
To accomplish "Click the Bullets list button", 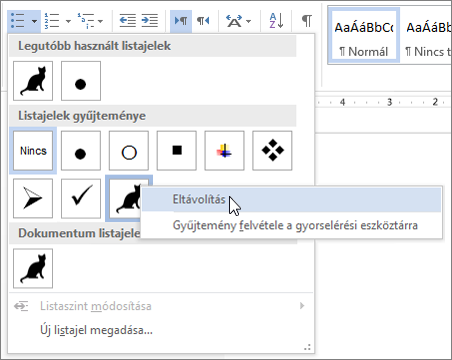I will click(x=18, y=21).
